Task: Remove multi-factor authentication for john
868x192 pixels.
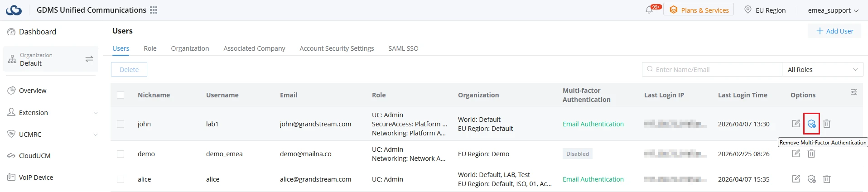Action: 811,124
